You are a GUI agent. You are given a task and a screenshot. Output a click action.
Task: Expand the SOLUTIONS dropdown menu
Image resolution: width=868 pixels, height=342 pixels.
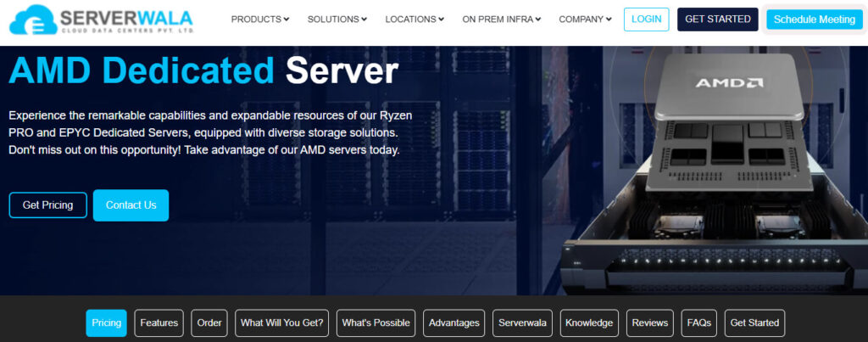[337, 20]
